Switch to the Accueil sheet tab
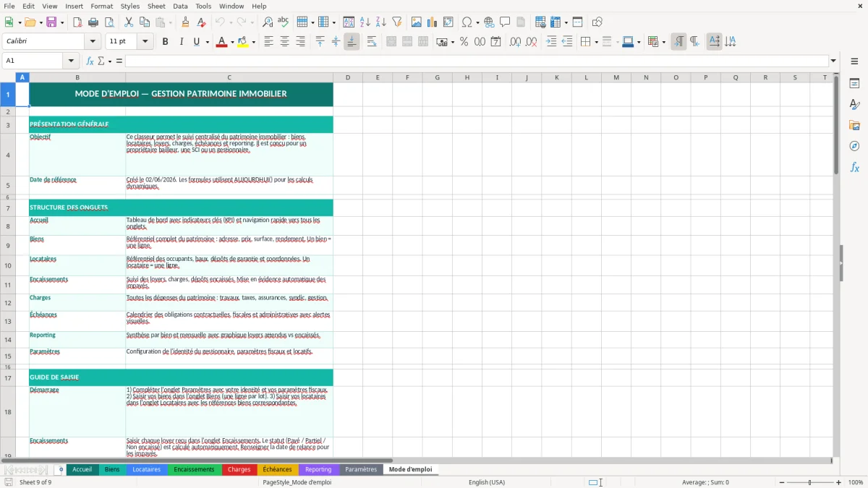Image resolution: width=868 pixels, height=488 pixels. click(82, 469)
